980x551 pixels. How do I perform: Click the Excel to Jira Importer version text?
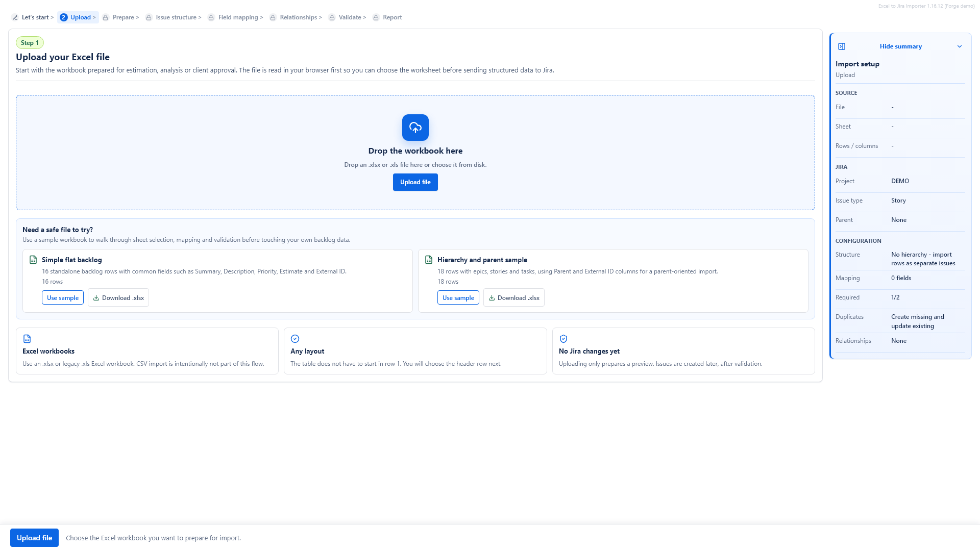(x=926, y=6)
